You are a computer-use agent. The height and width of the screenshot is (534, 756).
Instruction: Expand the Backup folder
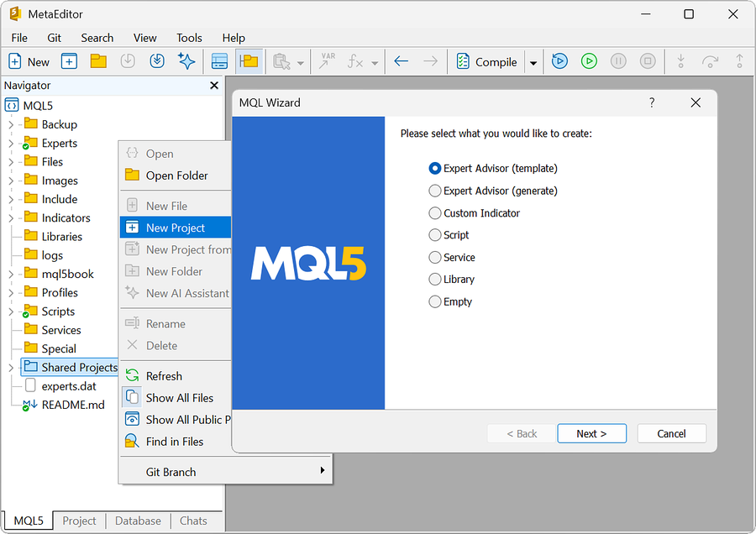(x=11, y=125)
